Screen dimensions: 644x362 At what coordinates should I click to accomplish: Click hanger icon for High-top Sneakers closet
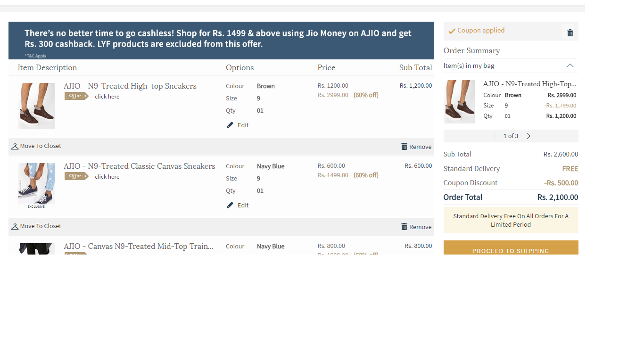[x=15, y=147]
